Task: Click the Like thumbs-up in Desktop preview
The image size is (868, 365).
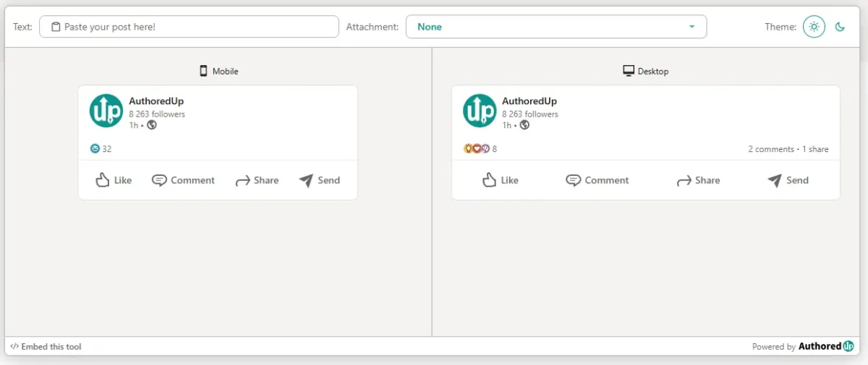Action: coord(490,180)
